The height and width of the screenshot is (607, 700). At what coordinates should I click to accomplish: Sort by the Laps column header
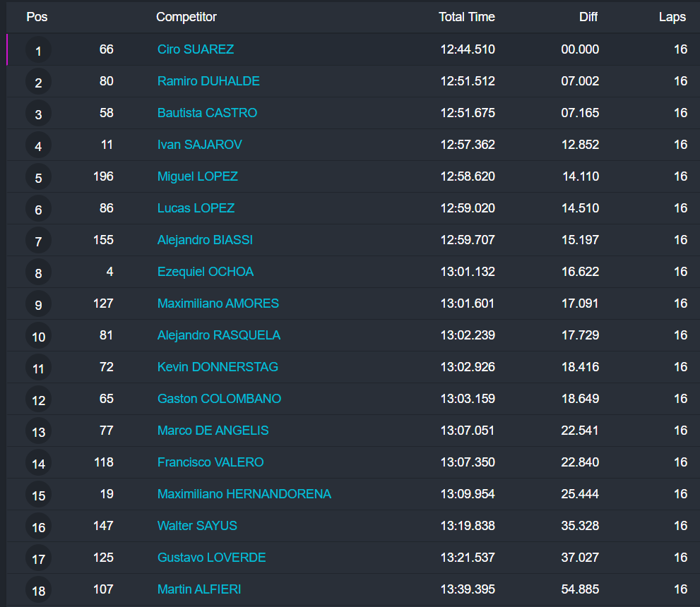click(672, 17)
